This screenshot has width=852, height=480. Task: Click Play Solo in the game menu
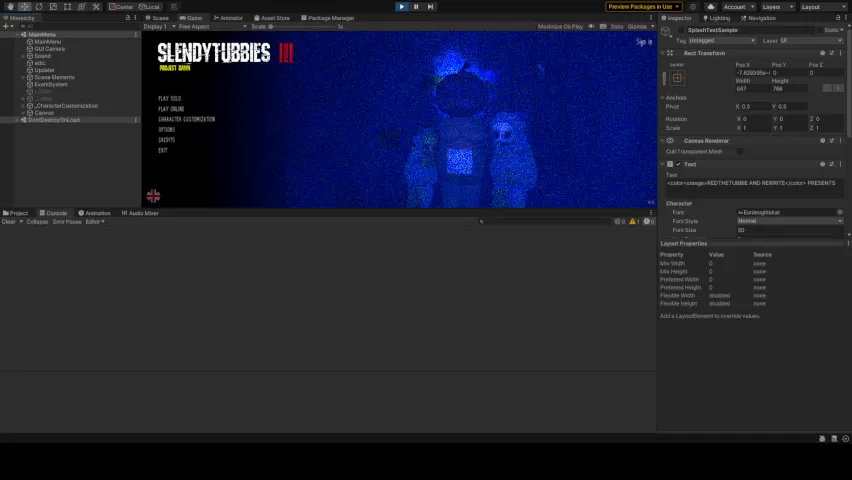tap(170, 98)
